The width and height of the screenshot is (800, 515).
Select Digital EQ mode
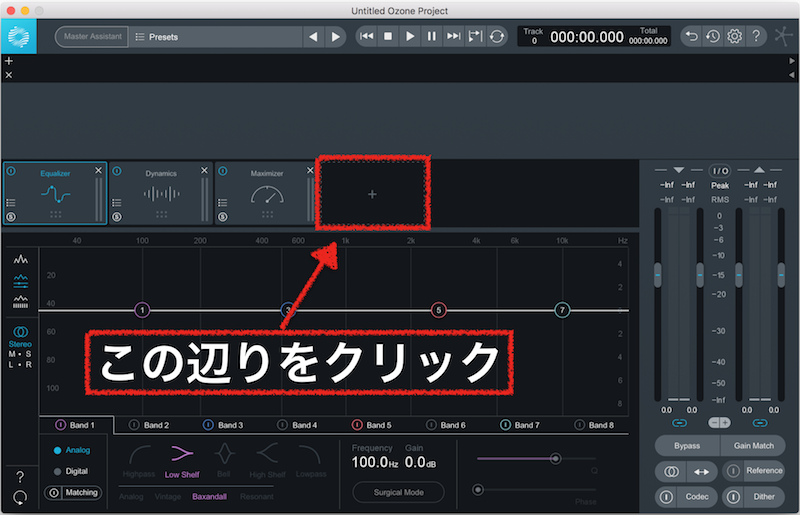point(71,471)
